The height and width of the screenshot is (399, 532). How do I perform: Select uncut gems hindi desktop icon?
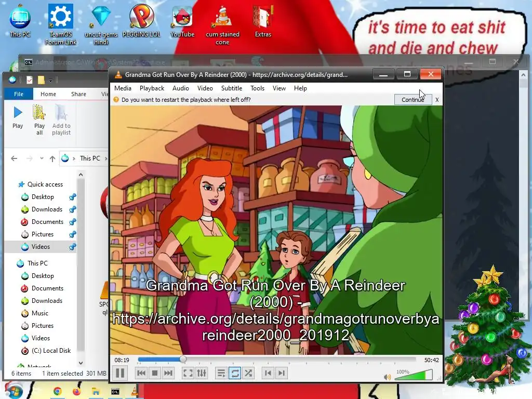click(101, 24)
